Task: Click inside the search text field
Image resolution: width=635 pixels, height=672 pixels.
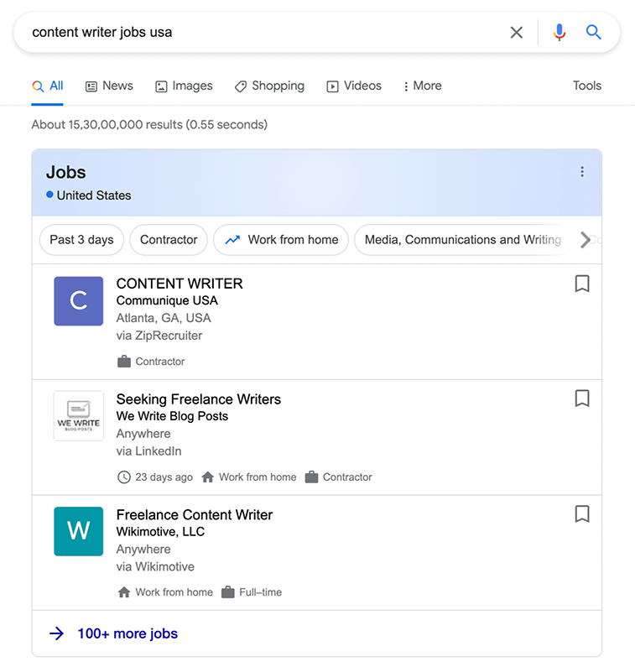Action: coord(252,33)
